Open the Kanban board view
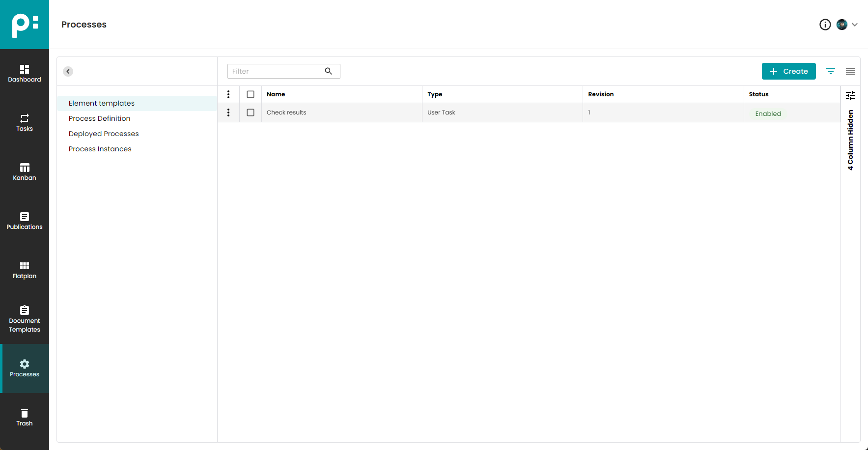 click(x=25, y=171)
